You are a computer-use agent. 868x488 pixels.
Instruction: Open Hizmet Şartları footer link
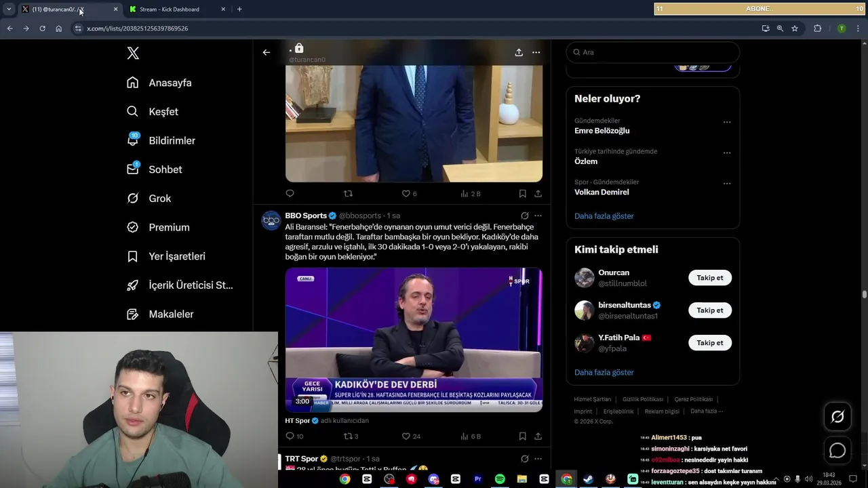(593, 399)
